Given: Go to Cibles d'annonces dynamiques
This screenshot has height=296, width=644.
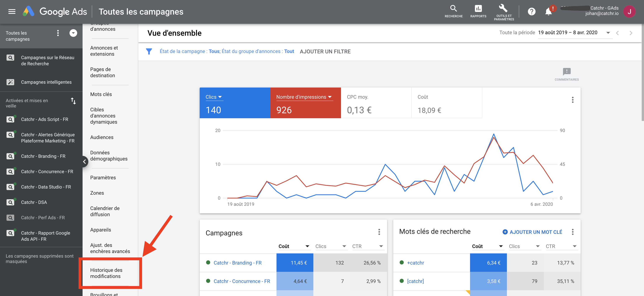Looking at the screenshot, I should point(103,116).
